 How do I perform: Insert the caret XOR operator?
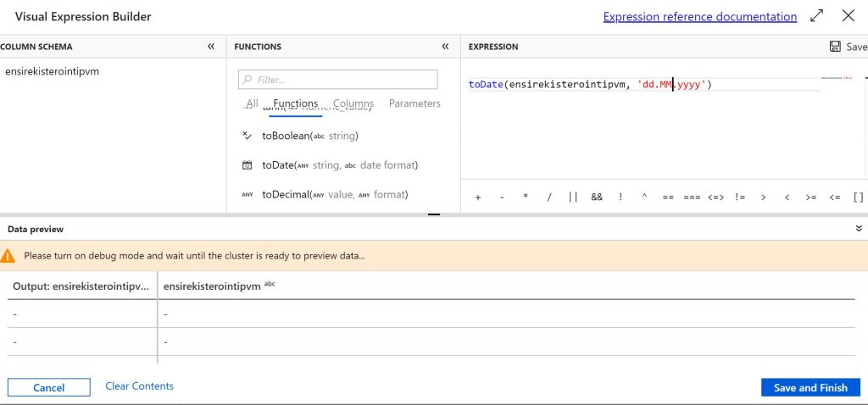point(644,197)
